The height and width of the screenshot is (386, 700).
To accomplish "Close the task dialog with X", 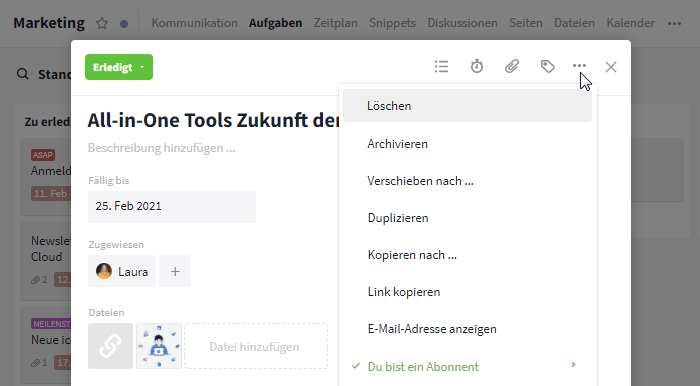I will (611, 67).
